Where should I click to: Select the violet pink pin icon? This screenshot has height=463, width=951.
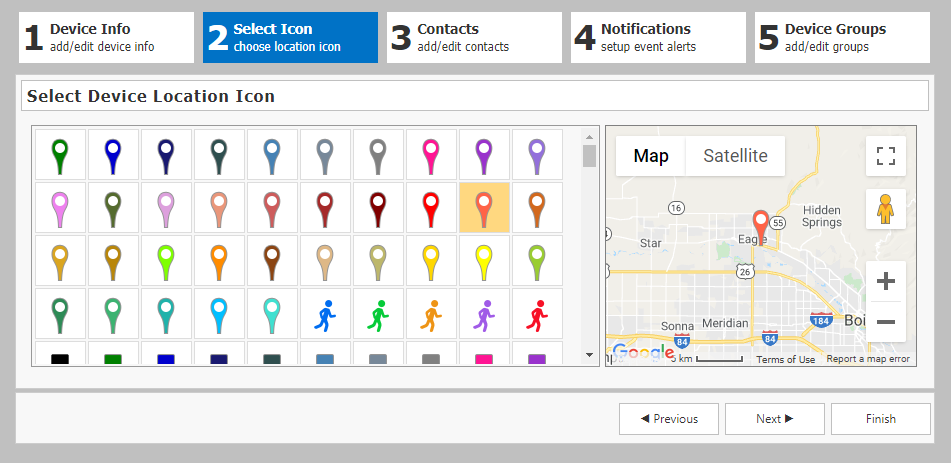click(x=60, y=208)
